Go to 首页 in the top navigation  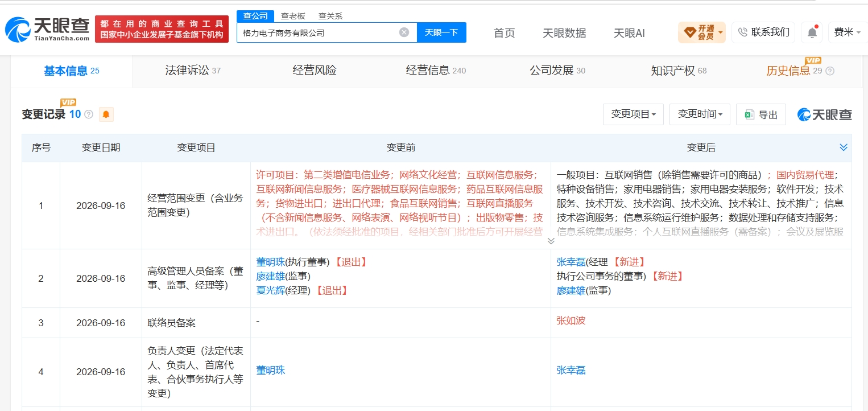tap(504, 33)
